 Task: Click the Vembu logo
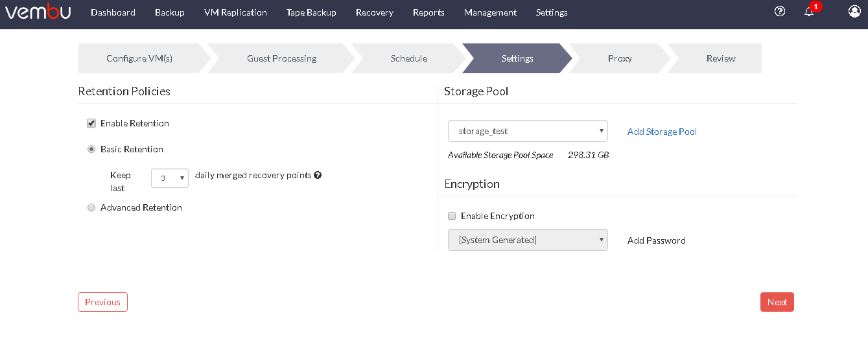[38, 12]
